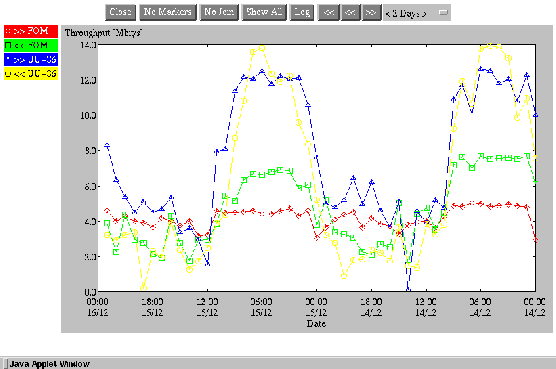Toggle the green ROM legend entry
Image resolution: width=556 pixels, height=369 pixels.
click(x=31, y=45)
